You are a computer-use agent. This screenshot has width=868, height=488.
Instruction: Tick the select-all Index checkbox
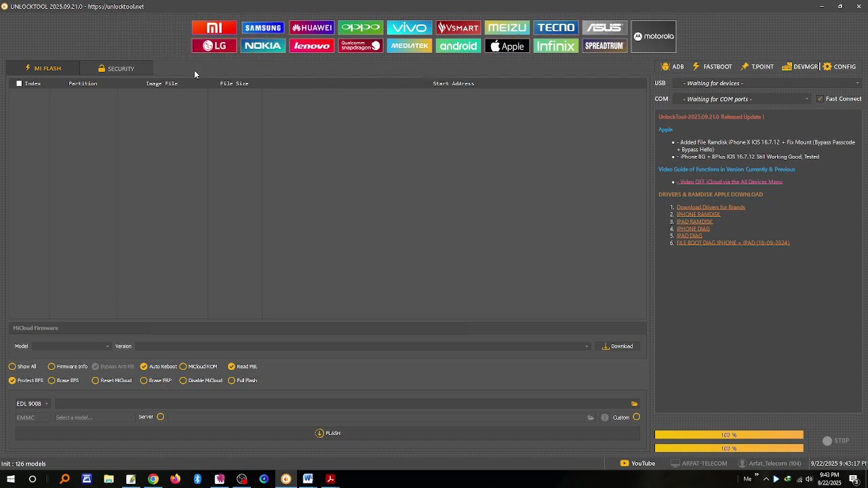(x=19, y=83)
